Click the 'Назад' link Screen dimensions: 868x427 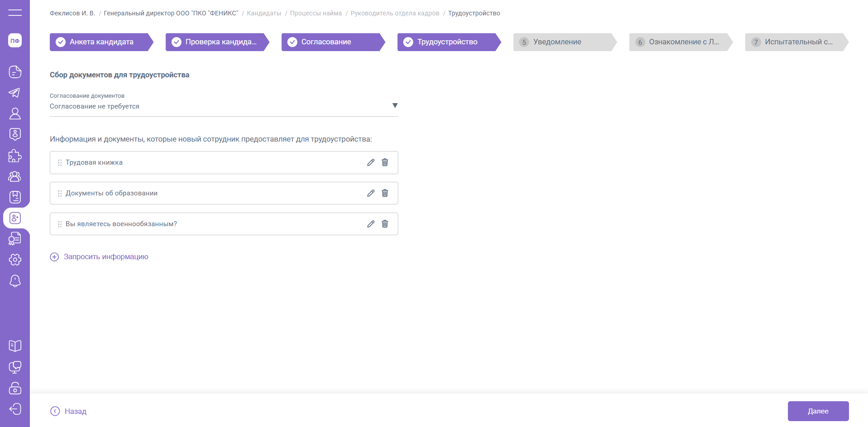point(68,411)
